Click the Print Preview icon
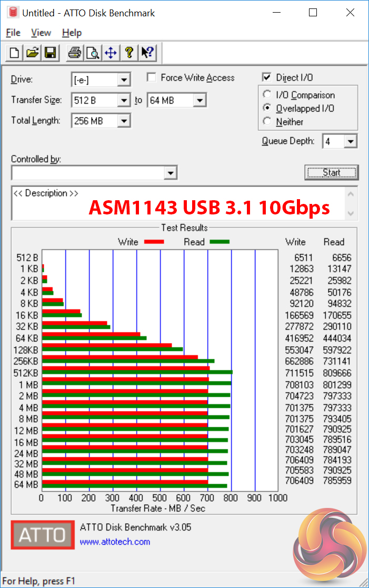The image size is (369, 588). pyautogui.click(x=93, y=53)
